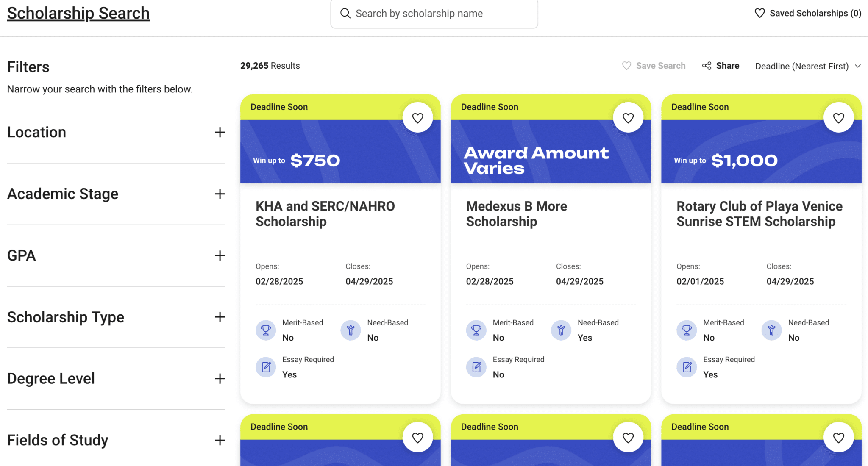The image size is (868, 466).
Task: Open the Rotary Club of Playa Venice scholarship card
Action: point(759,214)
